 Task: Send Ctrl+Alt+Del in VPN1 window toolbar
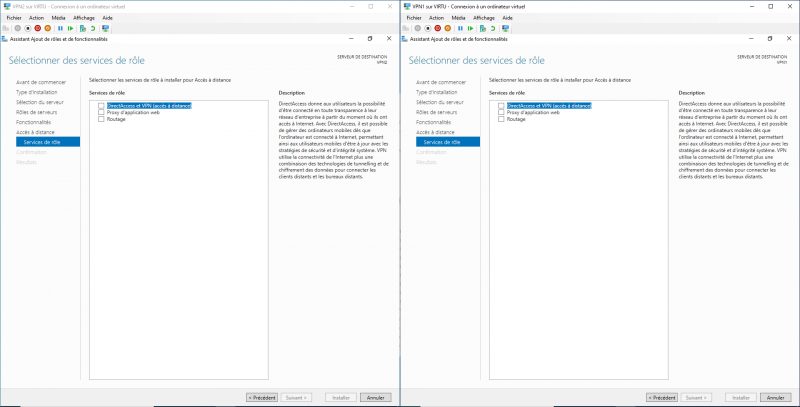tap(406, 28)
